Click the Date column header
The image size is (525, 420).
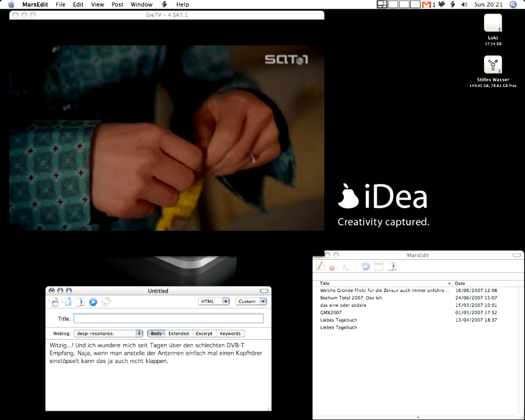tap(486, 283)
